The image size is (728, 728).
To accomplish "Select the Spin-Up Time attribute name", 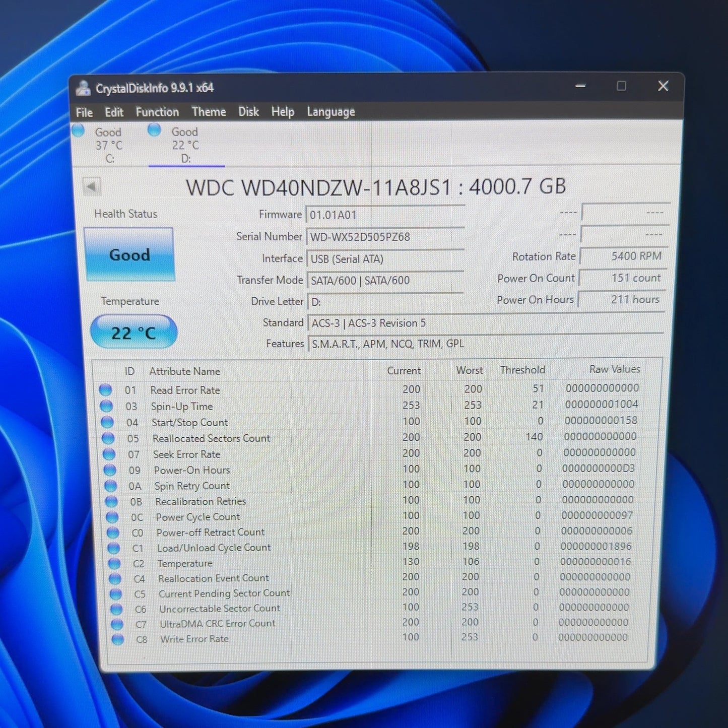I will (x=182, y=406).
